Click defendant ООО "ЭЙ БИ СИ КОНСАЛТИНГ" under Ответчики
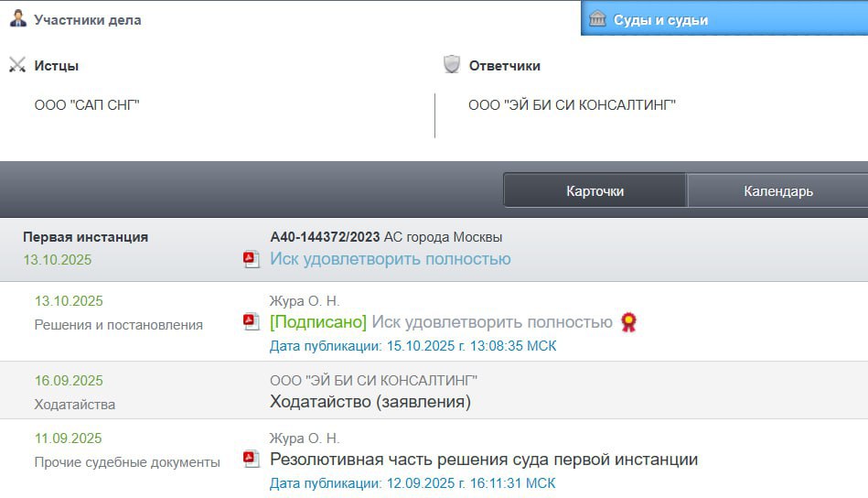This screenshot has width=868, height=498. (572, 105)
